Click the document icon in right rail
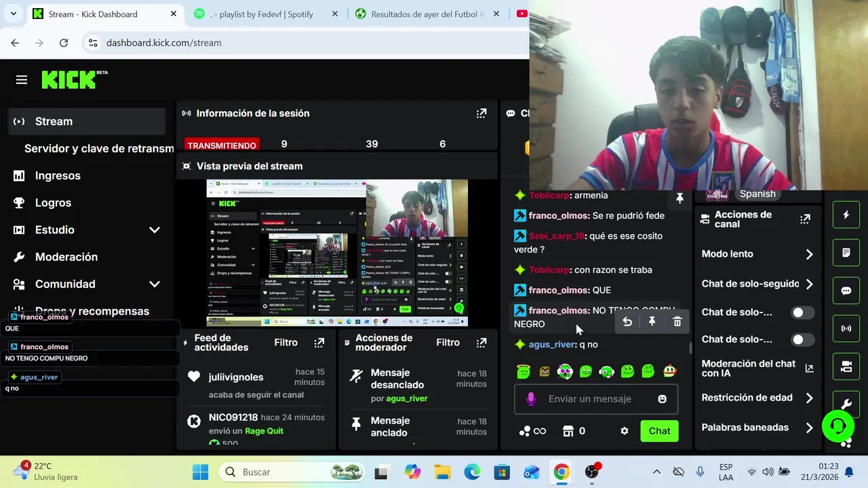The image size is (868, 488). 846,253
